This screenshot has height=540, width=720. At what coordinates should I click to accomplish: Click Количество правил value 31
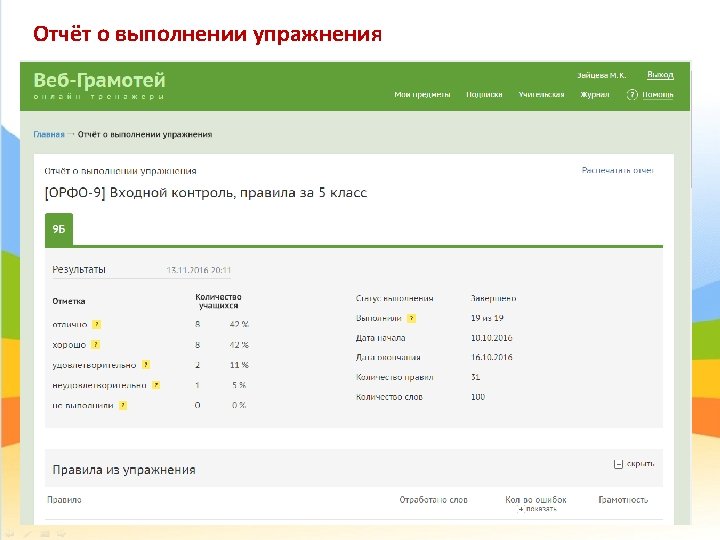coord(475,377)
